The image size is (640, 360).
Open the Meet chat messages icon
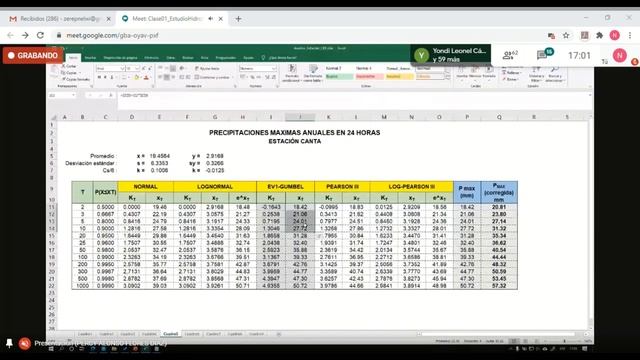(x=544, y=54)
